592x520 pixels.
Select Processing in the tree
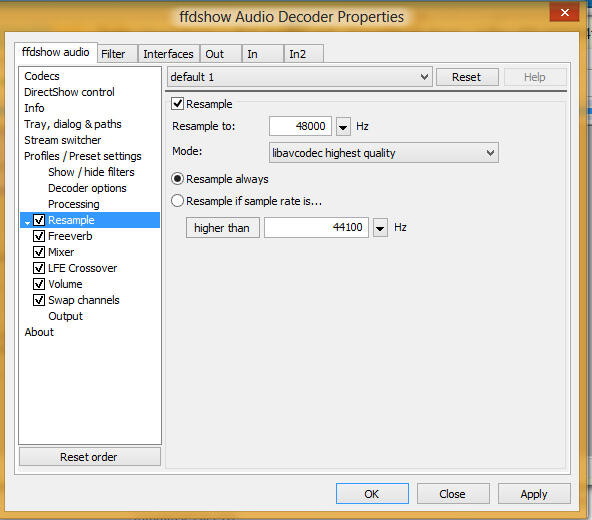point(74,204)
